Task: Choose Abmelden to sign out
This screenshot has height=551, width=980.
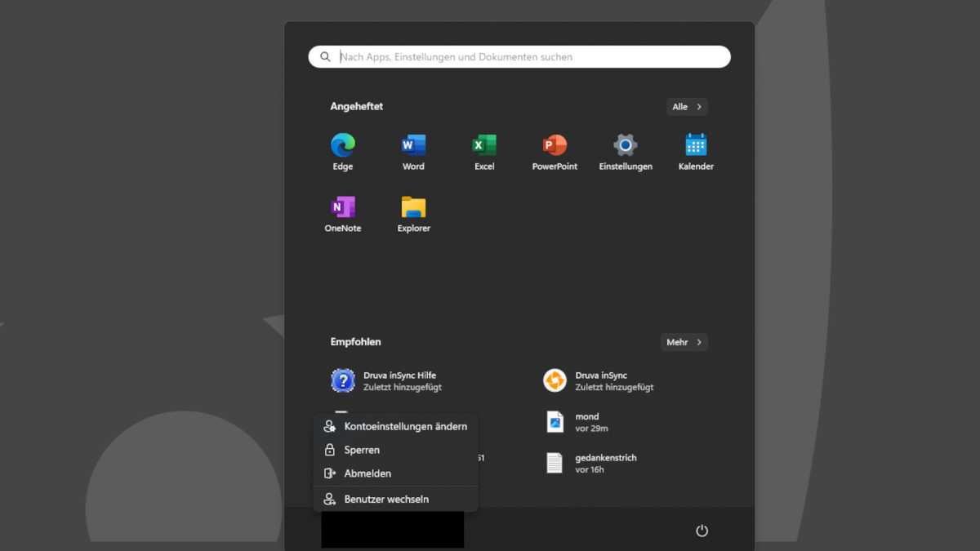Action: 396,473
